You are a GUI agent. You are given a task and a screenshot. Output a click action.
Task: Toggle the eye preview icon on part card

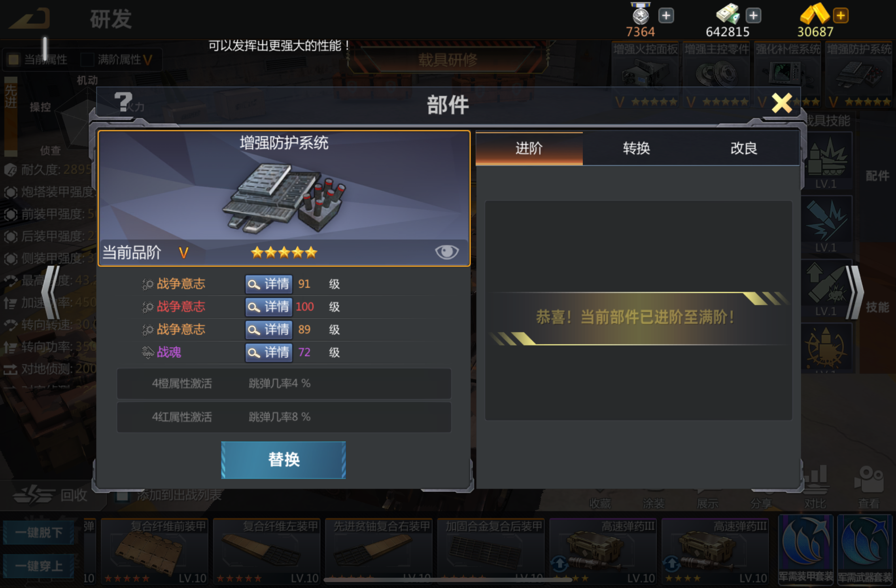point(446,252)
